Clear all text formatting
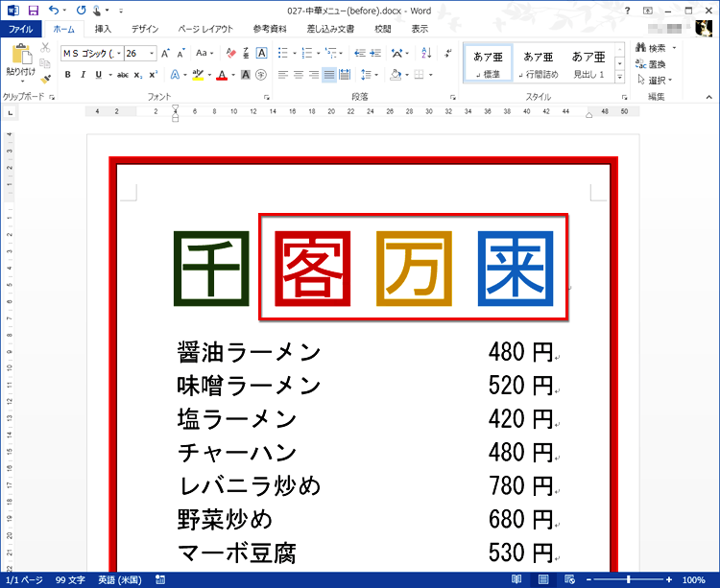Screen dimensions: 720x588 (x=231, y=53)
